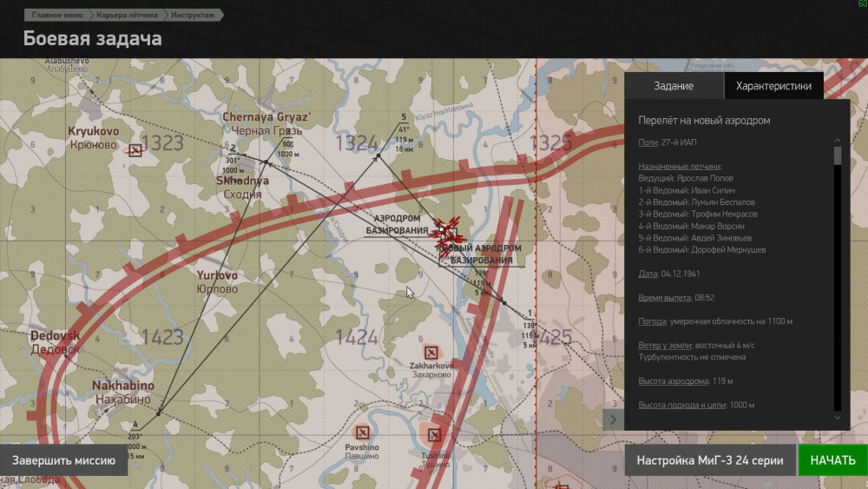The image size is (868, 489).
Task: Click the Ветер у земли line
Action: pos(696,345)
